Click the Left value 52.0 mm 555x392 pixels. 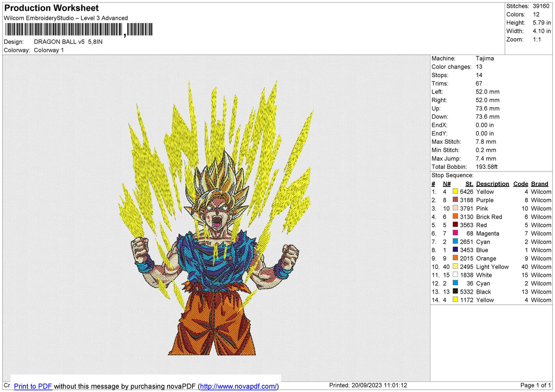coord(487,92)
